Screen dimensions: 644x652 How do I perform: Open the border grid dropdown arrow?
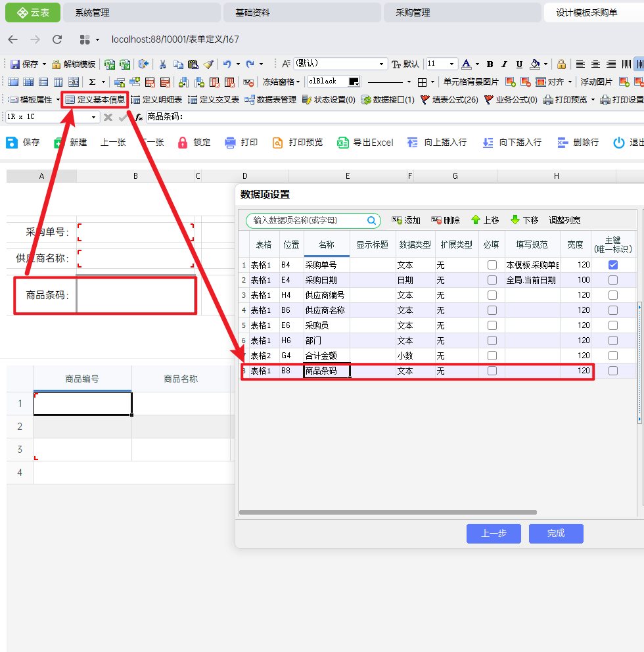[x=433, y=82]
